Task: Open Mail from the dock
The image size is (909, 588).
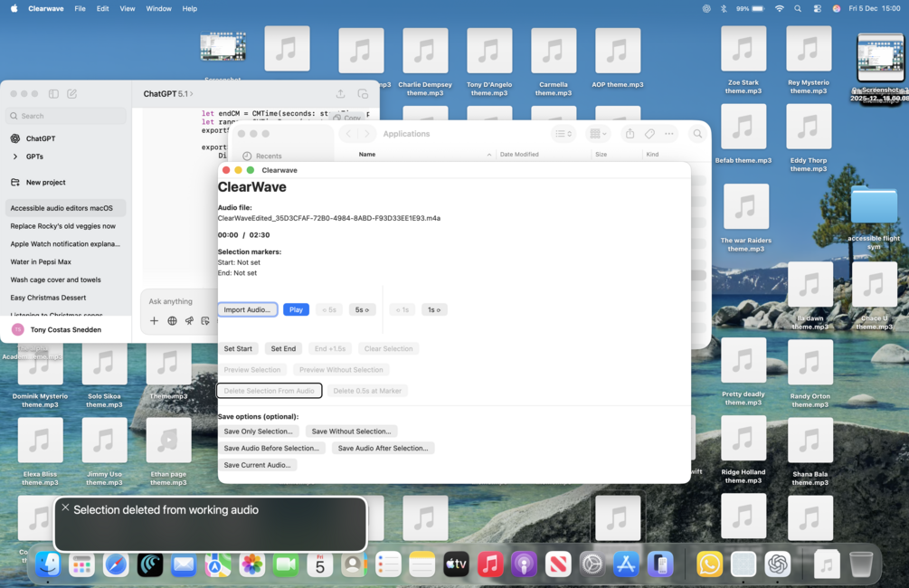Action: [x=184, y=564]
